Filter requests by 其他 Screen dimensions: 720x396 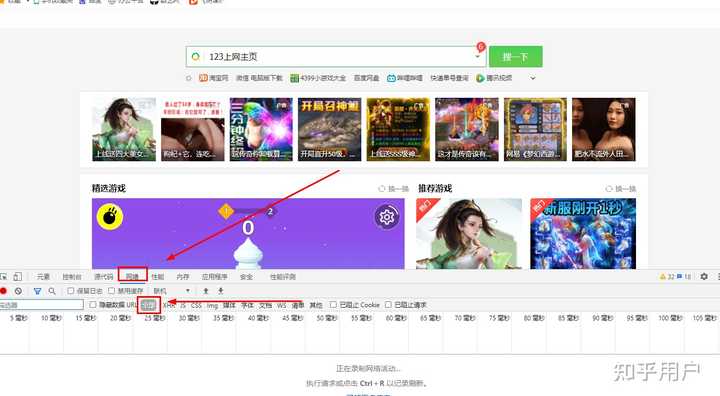point(316,305)
